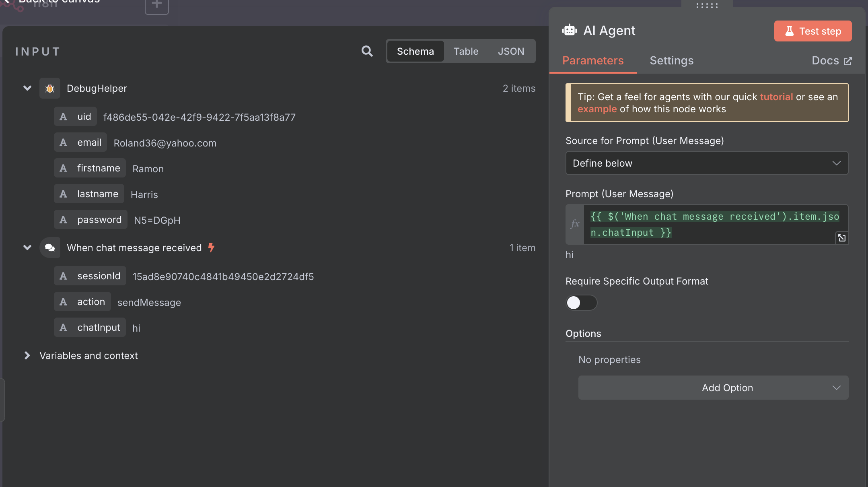Open the Docs link
Screen dimensions: 868x487
pos(831,60)
